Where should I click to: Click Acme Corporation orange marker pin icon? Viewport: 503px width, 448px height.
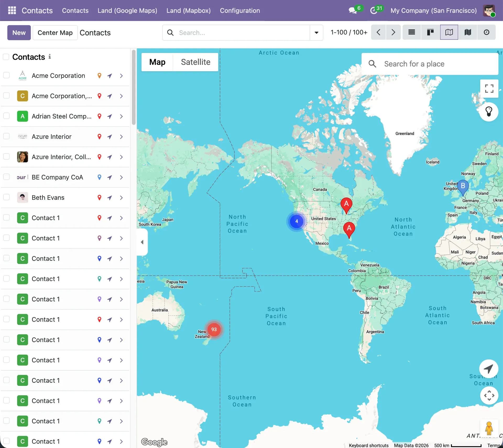(99, 75)
